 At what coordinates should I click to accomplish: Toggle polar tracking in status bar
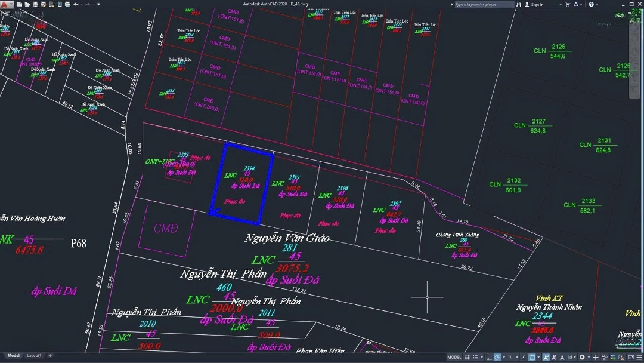[x=497, y=357]
